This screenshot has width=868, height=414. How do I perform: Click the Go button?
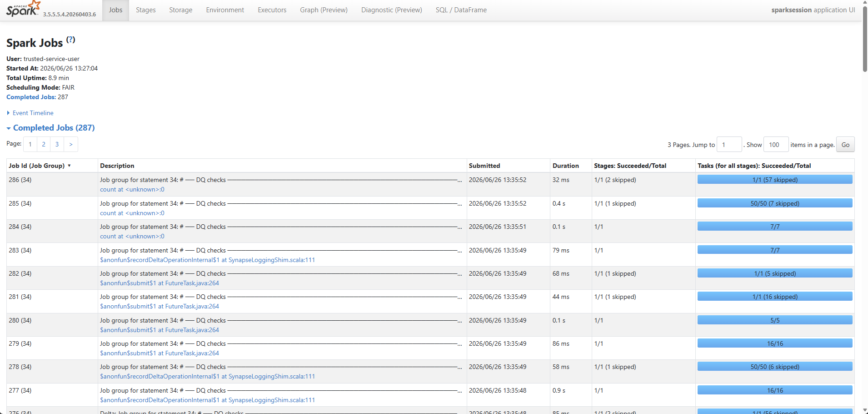pyautogui.click(x=845, y=145)
